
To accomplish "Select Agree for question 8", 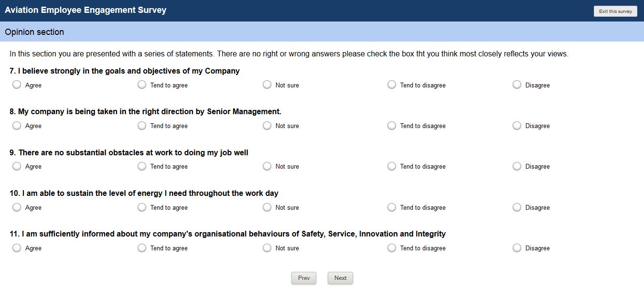I will [17, 126].
